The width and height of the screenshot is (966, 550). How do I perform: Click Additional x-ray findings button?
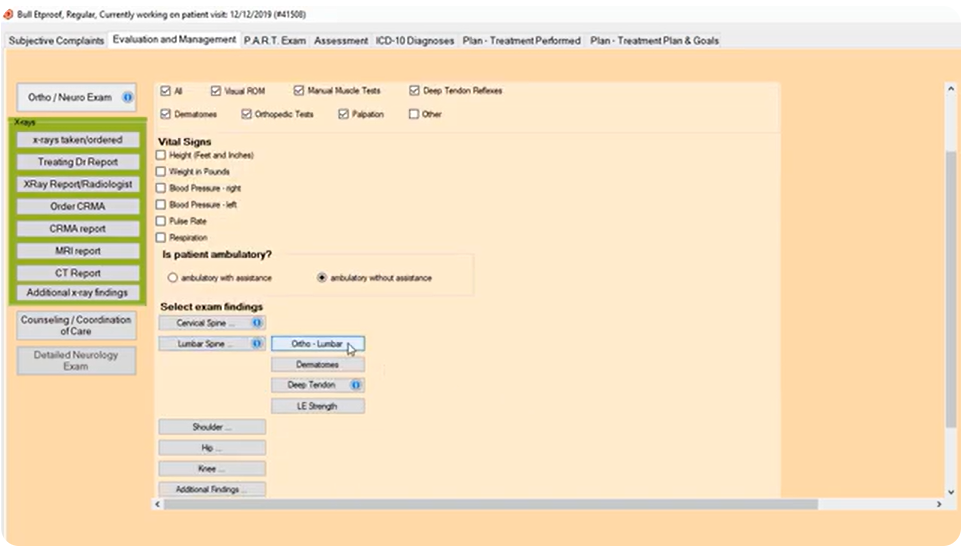click(78, 293)
